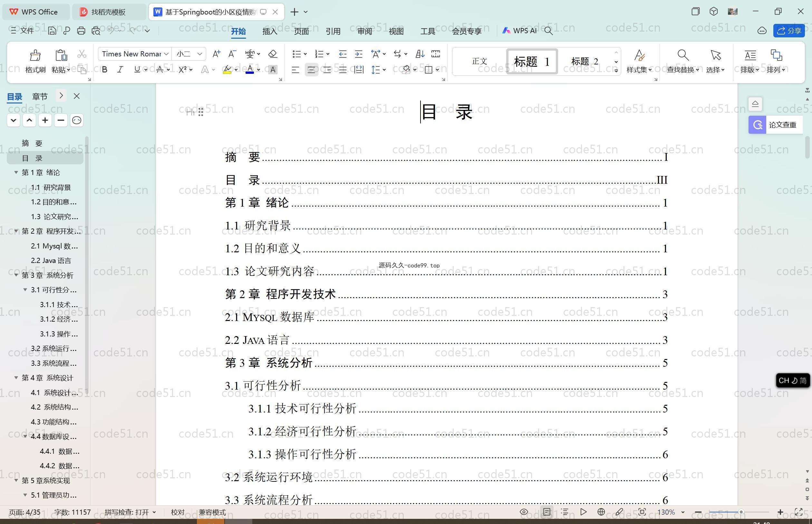Switch to 章节 tab in navigation pane

coord(40,97)
